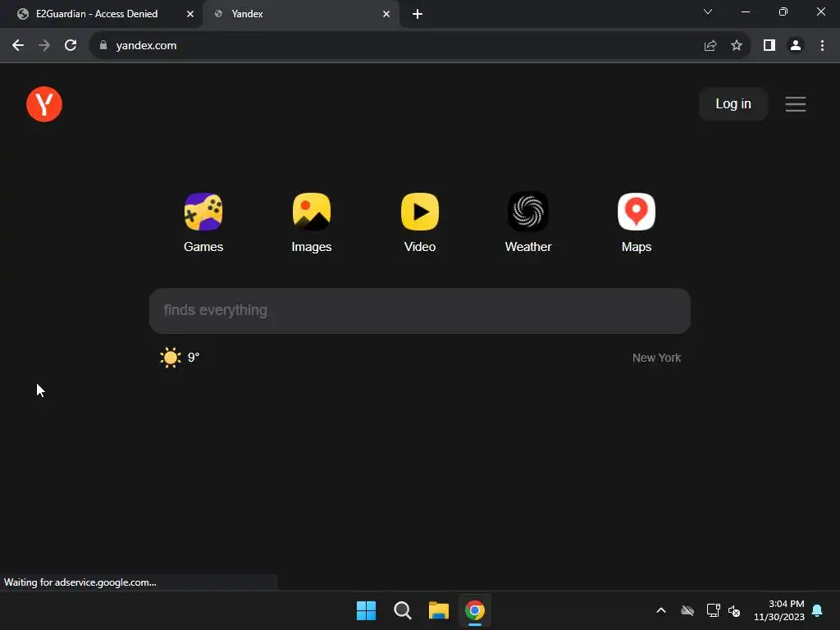The height and width of the screenshot is (630, 840).
Task: Expand the hidden system tray icons
Action: tap(661, 610)
